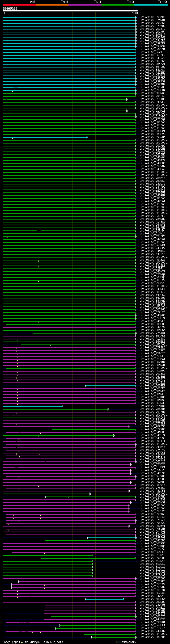The height and width of the screenshot is (644, 170).
Task: Select the UniRef100_B1Q013 label
Action: [x=152, y=555]
